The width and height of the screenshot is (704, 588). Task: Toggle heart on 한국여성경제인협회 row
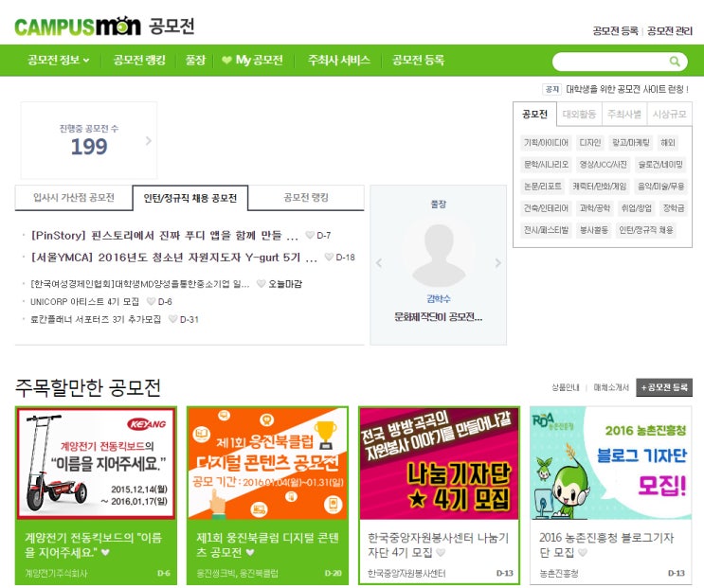(x=261, y=283)
